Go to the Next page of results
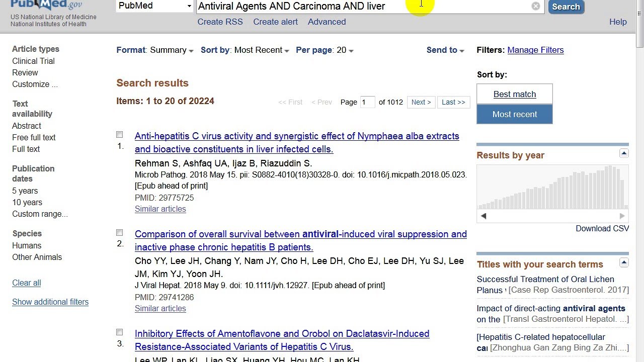The width and height of the screenshot is (644, 362). 421,102
